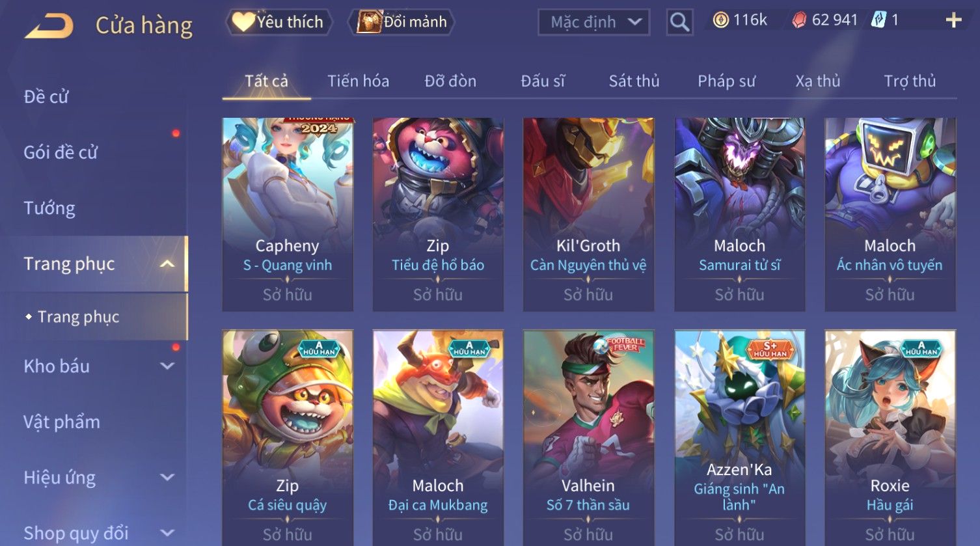Tap the golden back arrow icon
Image resolution: width=980 pixels, height=546 pixels.
(x=49, y=26)
